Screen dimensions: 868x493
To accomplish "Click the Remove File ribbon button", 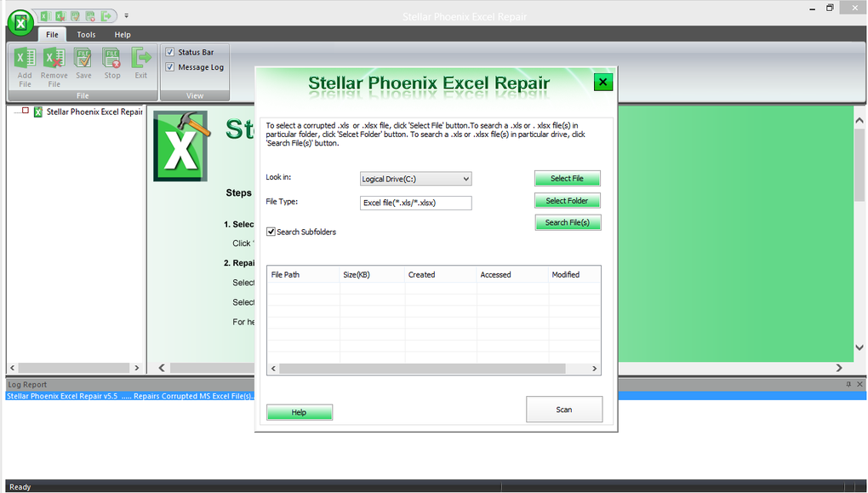I will click(54, 67).
